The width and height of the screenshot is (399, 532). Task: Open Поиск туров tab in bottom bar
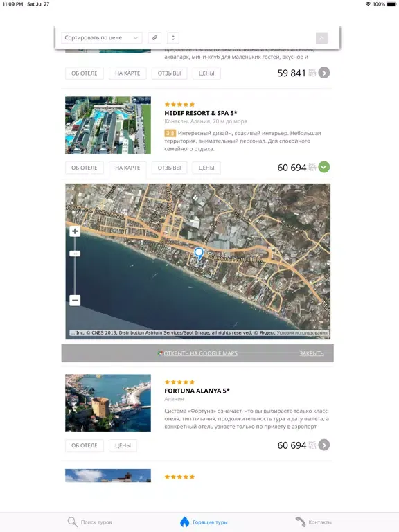[89, 522]
